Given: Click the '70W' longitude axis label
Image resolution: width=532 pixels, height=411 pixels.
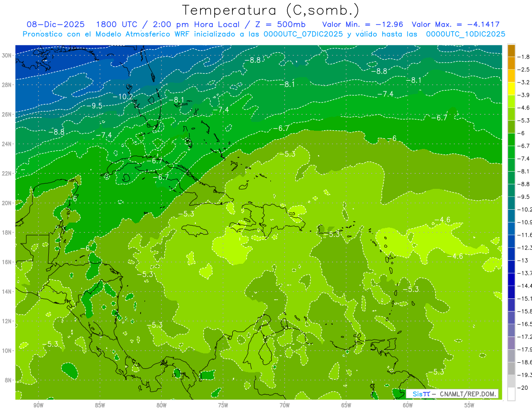Looking at the screenshot, I should (285, 405).
